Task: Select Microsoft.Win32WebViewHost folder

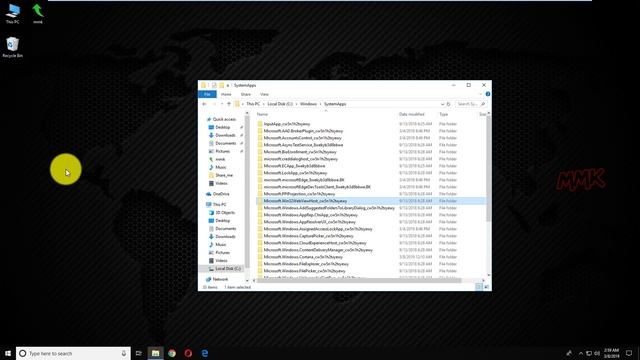Action: tap(305, 201)
